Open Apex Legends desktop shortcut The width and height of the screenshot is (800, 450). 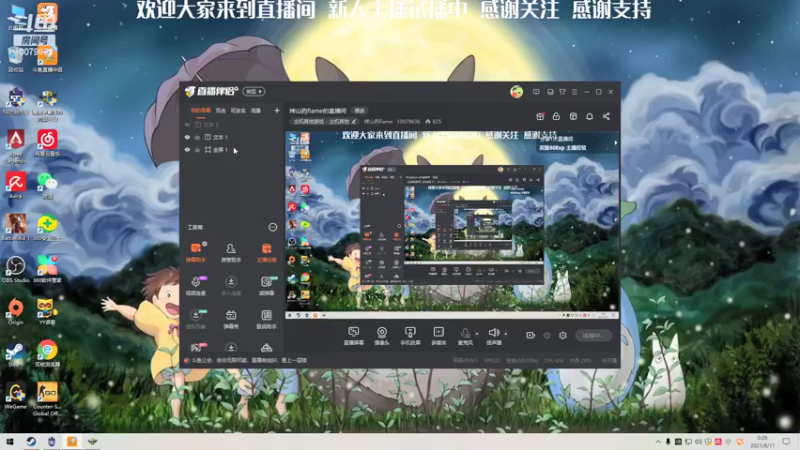(15, 146)
